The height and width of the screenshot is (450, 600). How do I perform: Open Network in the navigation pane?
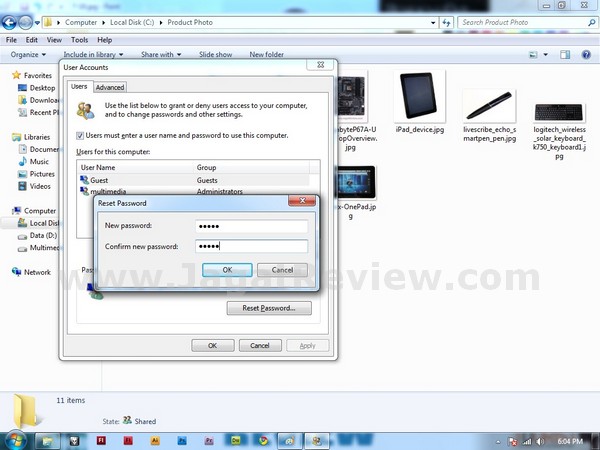click(37, 272)
